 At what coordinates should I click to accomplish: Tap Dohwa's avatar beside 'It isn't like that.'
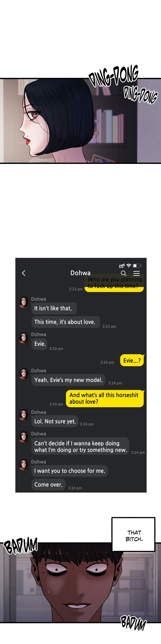24,302
